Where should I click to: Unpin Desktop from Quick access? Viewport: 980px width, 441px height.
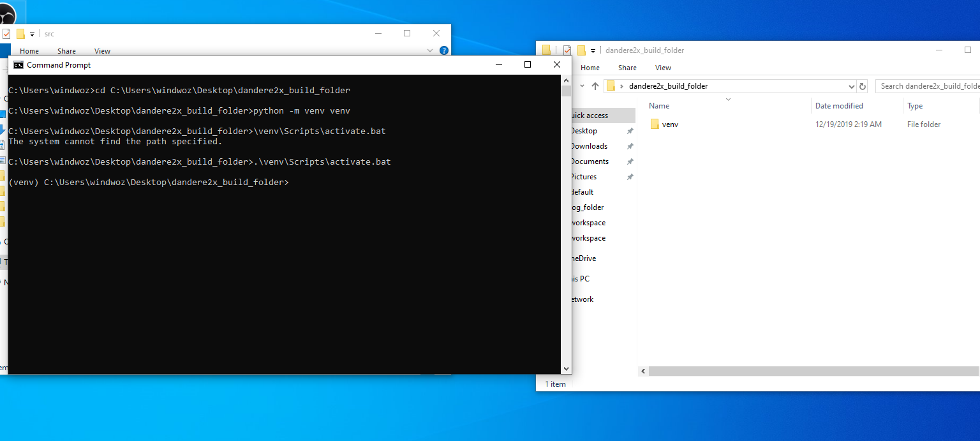click(630, 130)
